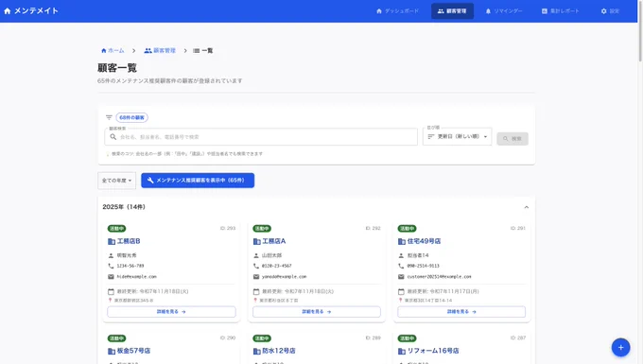Viewport: 643px width, 364px height.
Task: Open the 工務店B customer name link
Action: (129, 241)
